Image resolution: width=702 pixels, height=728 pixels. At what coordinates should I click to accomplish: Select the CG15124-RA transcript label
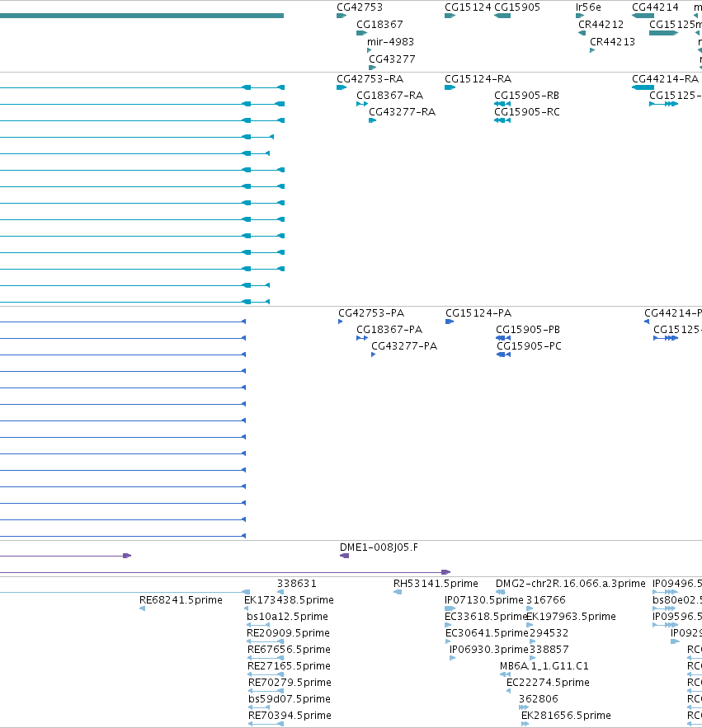[478, 79]
